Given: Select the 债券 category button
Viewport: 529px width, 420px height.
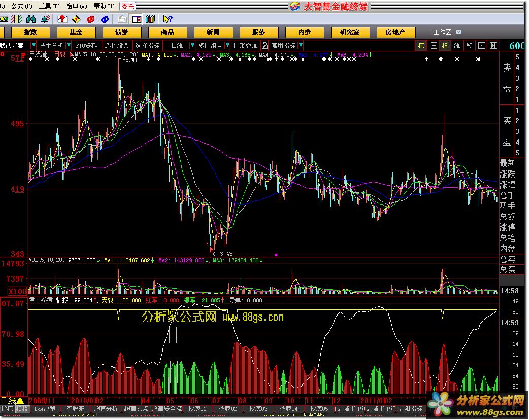Looking at the screenshot, I should coord(122,32).
